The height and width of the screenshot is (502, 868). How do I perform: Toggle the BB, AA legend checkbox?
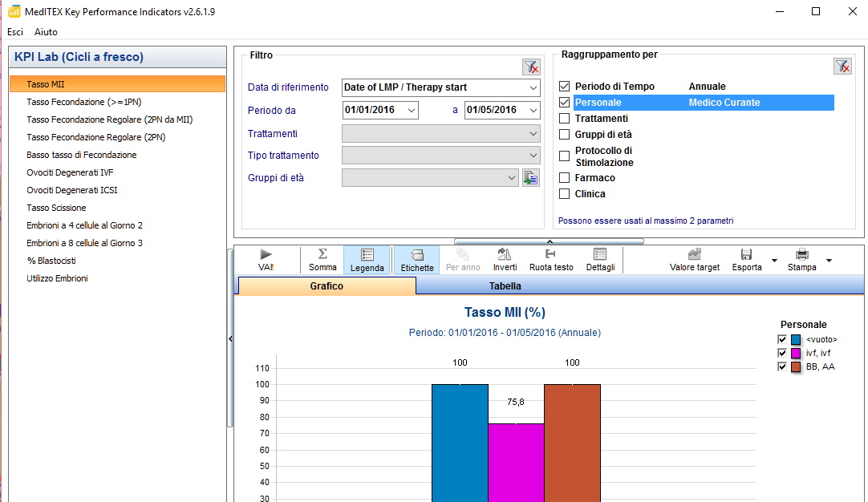[782, 366]
